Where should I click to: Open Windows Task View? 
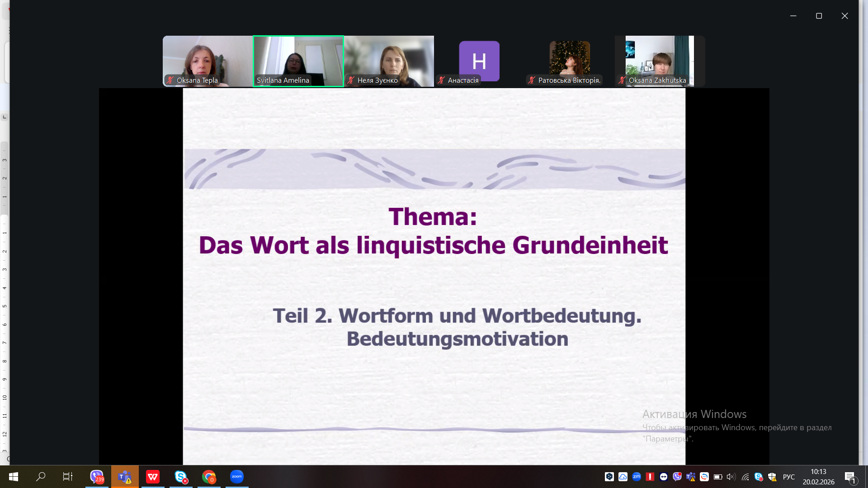click(68, 477)
